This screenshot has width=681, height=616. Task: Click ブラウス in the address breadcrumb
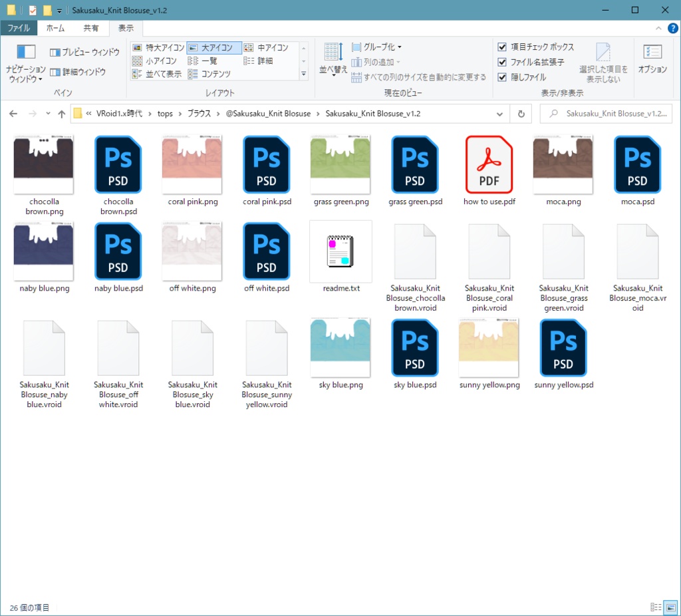199,114
